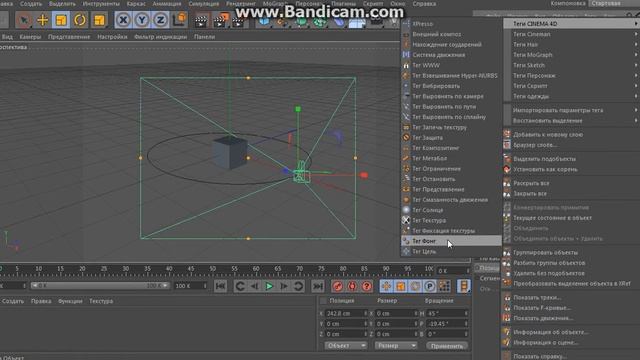Screen dimensions: 640x360
Task: Toggle parameter (P) keyframe recording
Action: (429, 286)
